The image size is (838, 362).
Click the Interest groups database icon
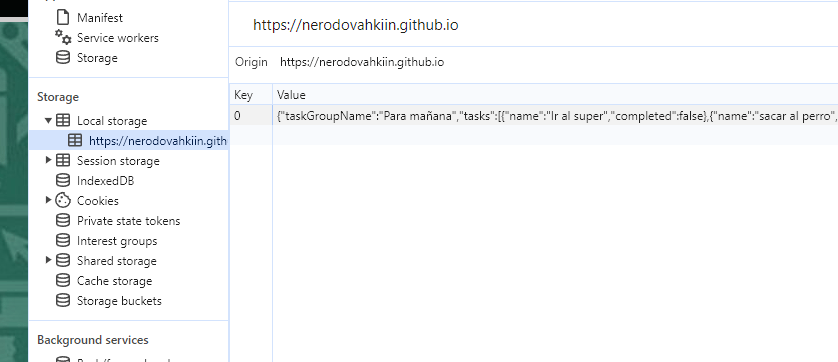[x=63, y=241]
